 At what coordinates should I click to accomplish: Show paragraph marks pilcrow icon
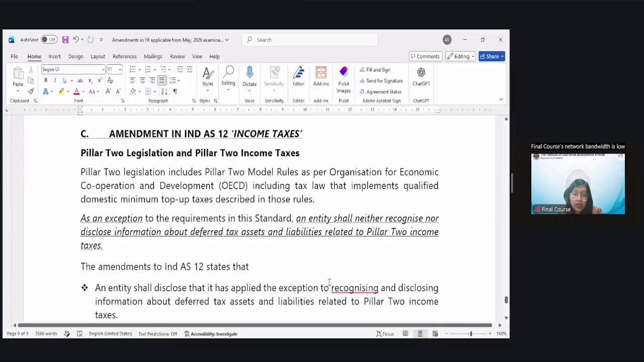click(x=175, y=92)
